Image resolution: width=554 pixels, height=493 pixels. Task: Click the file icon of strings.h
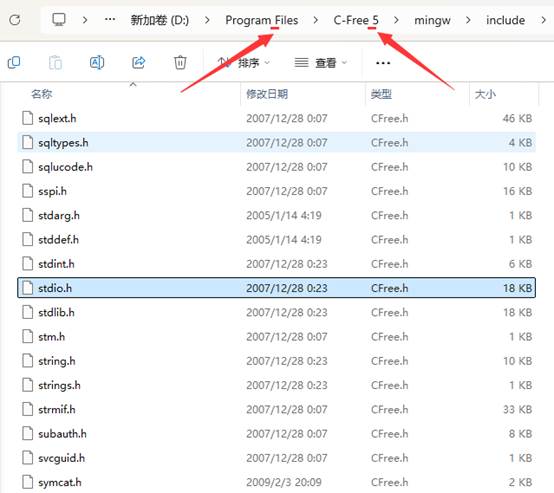[27, 385]
